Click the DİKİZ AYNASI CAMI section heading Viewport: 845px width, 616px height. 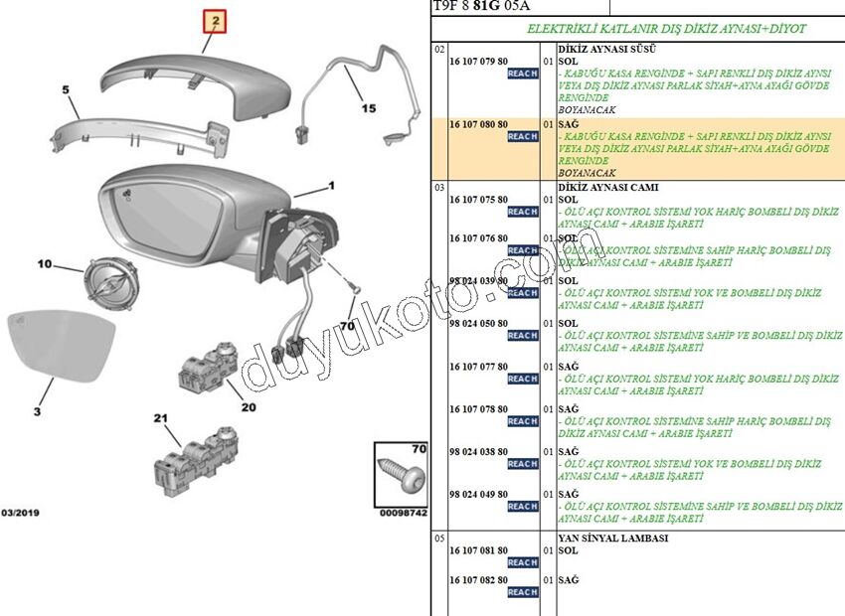(x=606, y=187)
